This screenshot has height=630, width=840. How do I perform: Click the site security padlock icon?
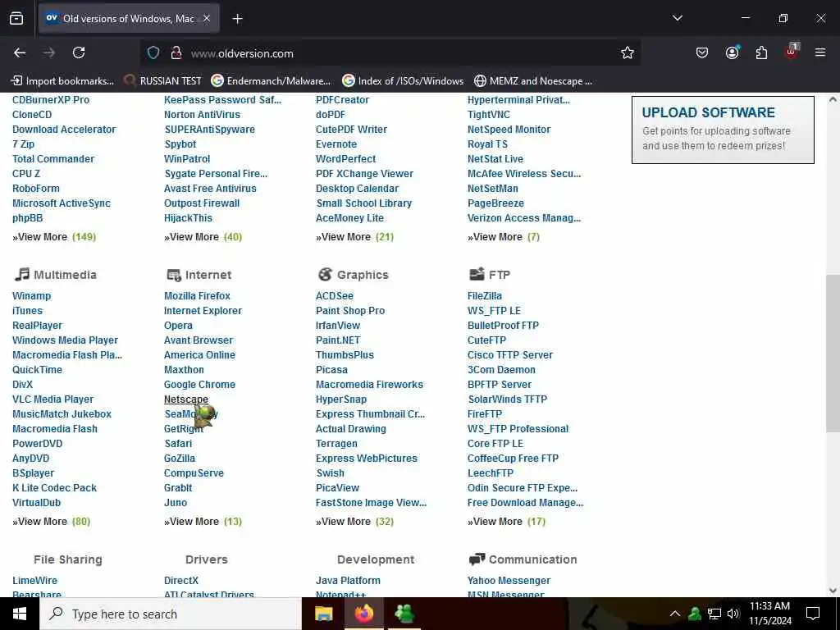pos(176,52)
